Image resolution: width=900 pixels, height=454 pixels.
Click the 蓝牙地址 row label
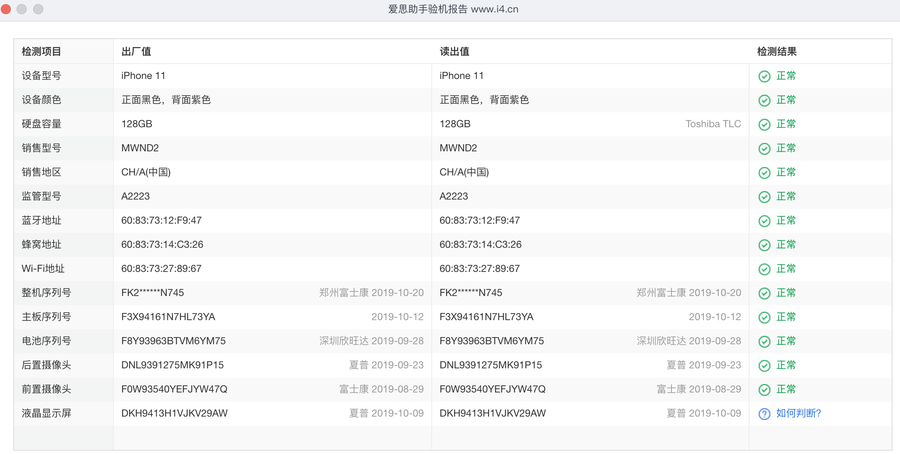click(41, 220)
